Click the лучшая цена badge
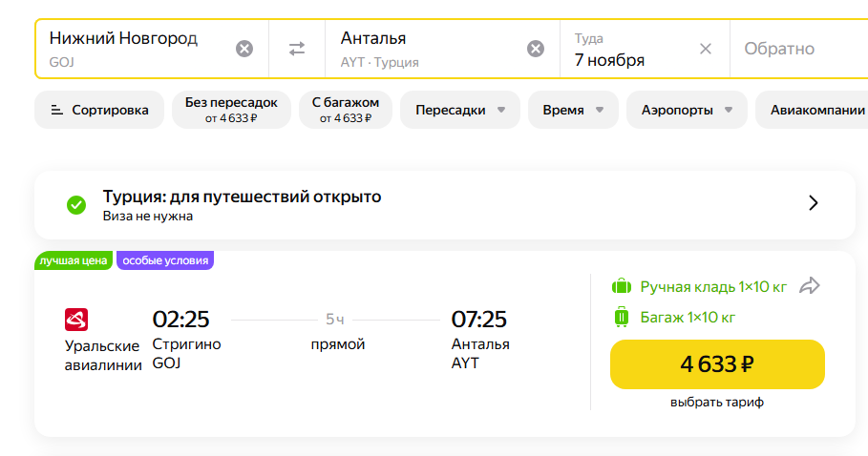868x456 pixels. [x=74, y=260]
